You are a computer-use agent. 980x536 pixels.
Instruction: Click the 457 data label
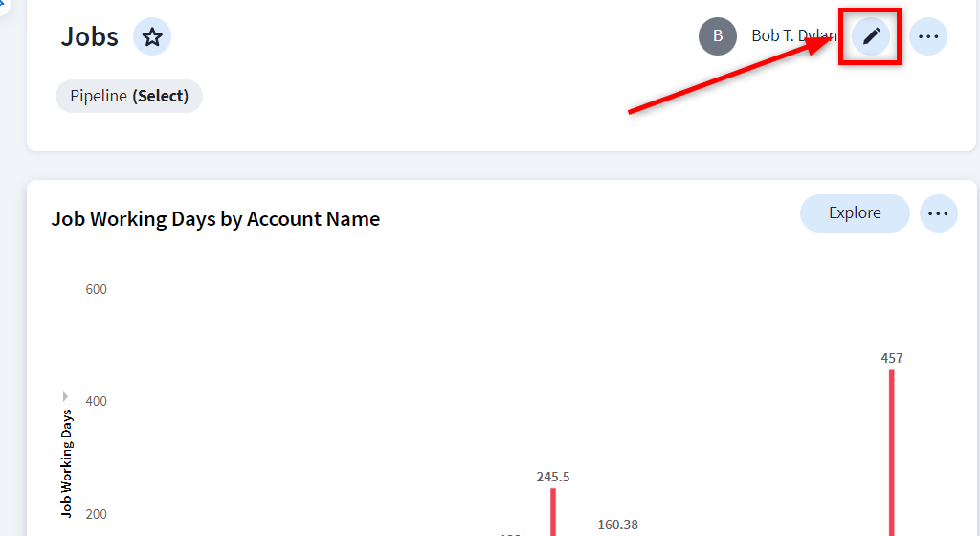point(892,358)
